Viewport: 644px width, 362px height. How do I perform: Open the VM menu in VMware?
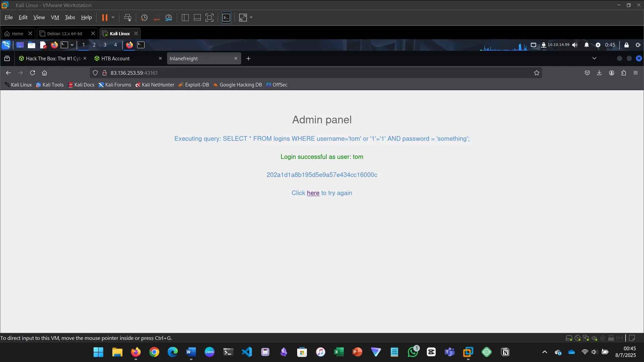pyautogui.click(x=55, y=17)
